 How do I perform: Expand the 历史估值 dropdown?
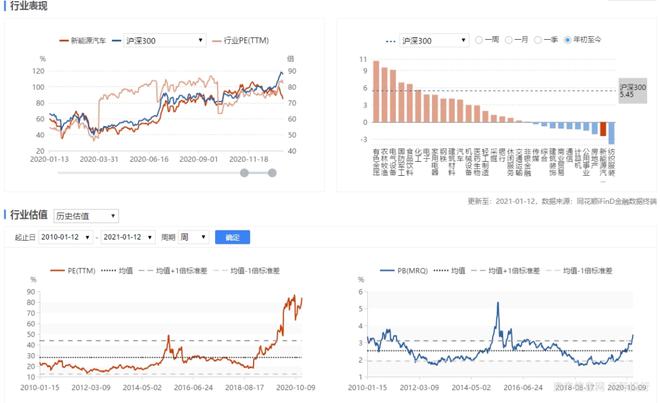pos(85,215)
